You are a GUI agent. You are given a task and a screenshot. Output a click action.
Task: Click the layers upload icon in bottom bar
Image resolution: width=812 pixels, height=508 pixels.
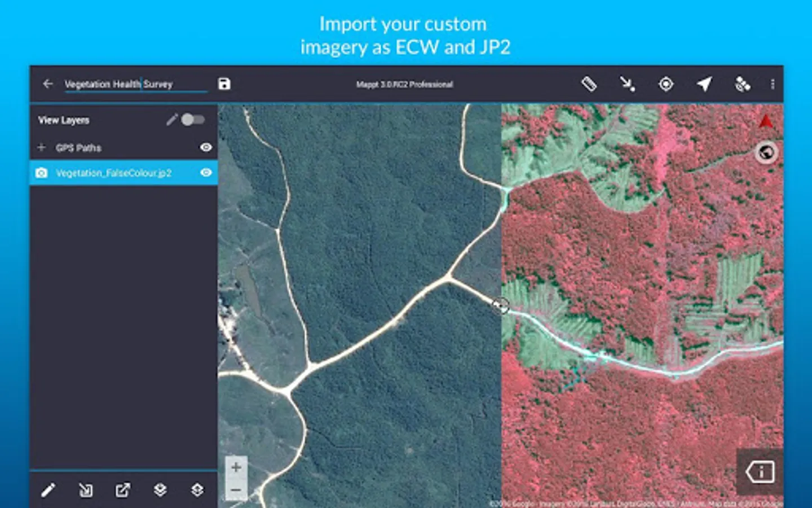point(197,490)
